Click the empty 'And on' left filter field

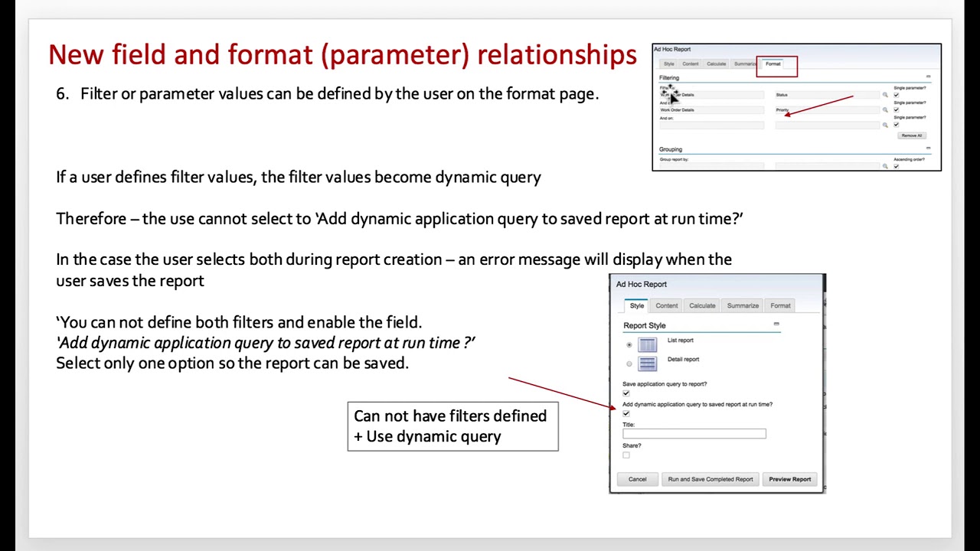coord(712,125)
